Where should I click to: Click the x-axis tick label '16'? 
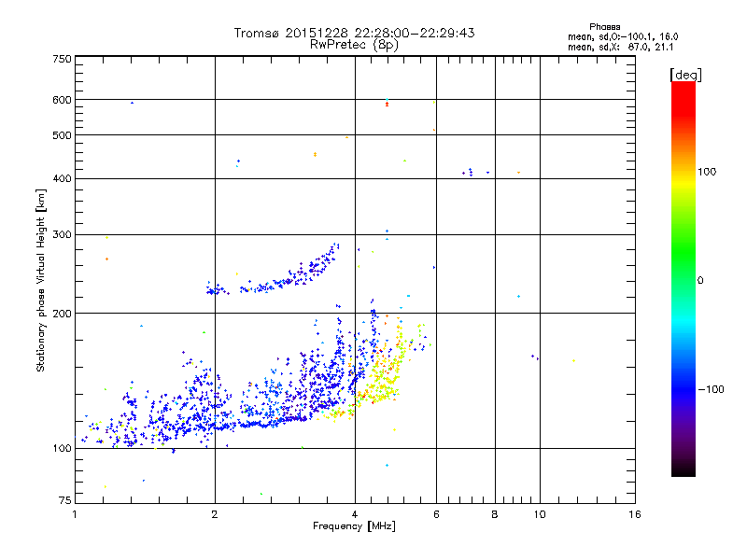pos(635,514)
